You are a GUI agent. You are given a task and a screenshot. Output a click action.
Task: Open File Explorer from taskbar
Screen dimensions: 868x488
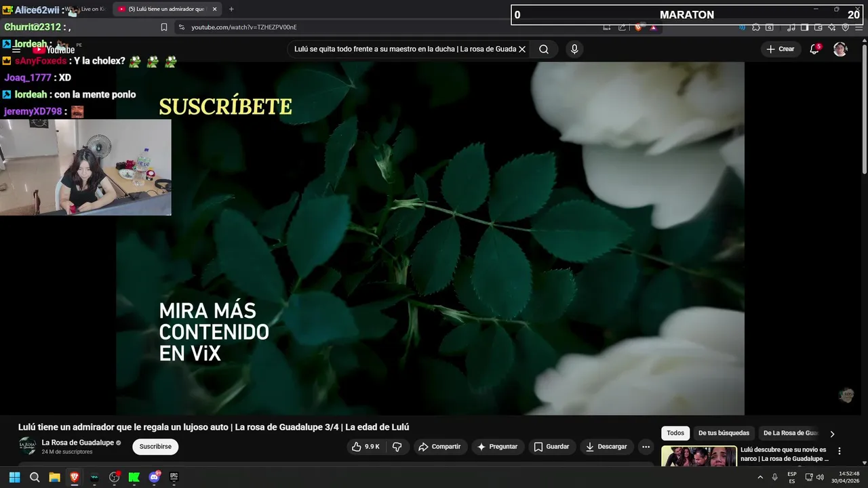(54, 477)
